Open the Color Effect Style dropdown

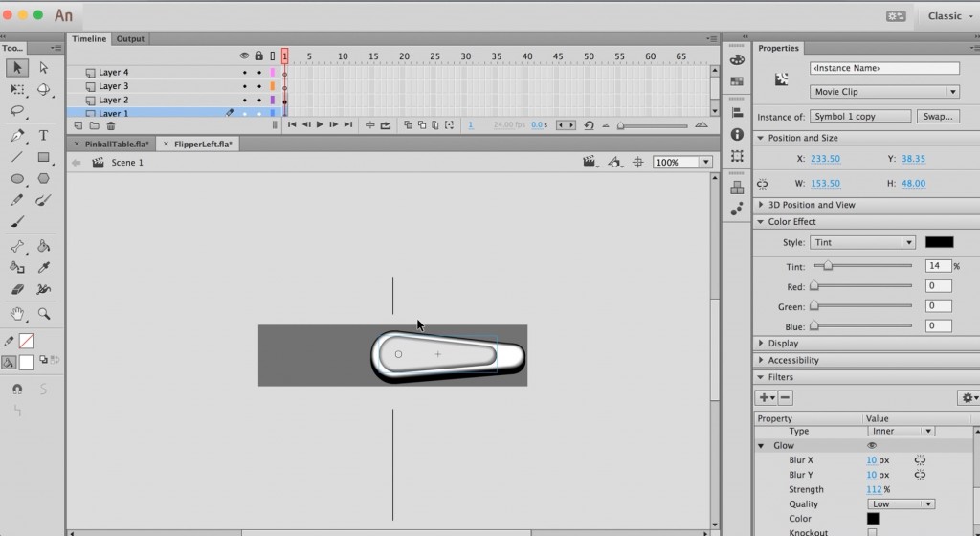coord(862,242)
